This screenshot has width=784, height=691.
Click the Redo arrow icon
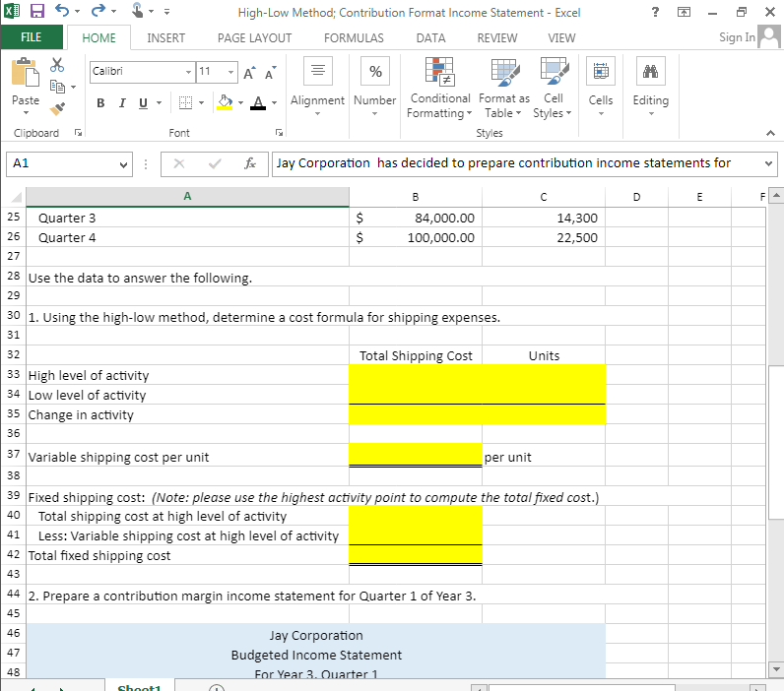click(x=98, y=11)
